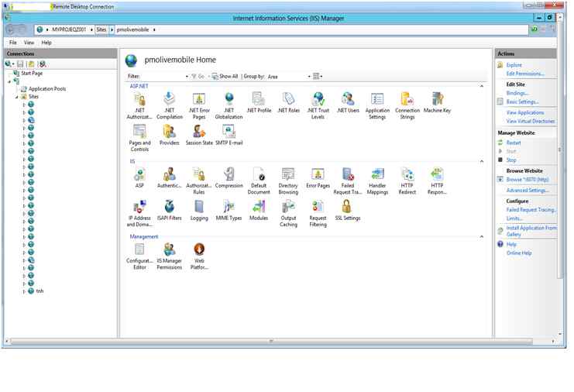Open HTTP Response Headers feature
The height and width of the screenshot is (392, 574).
pyautogui.click(x=437, y=181)
